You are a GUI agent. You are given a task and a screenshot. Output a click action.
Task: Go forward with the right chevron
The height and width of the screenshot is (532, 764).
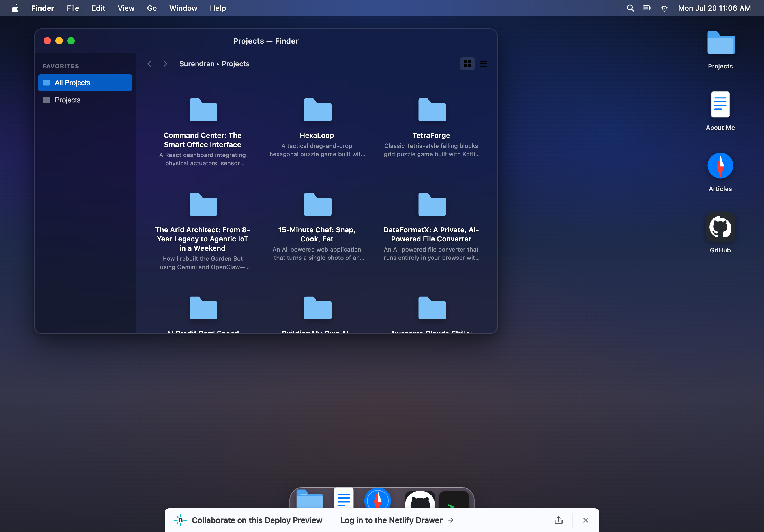click(x=165, y=64)
